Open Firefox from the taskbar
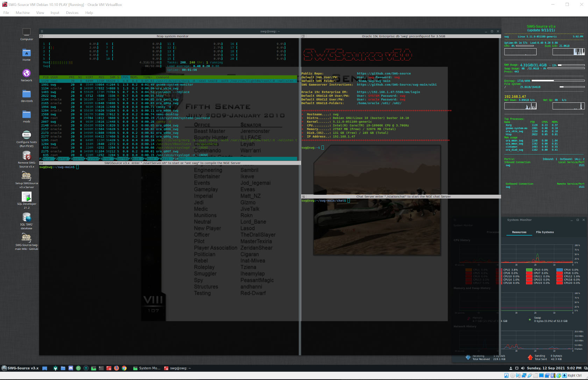This screenshot has height=380, width=588. coord(116,368)
